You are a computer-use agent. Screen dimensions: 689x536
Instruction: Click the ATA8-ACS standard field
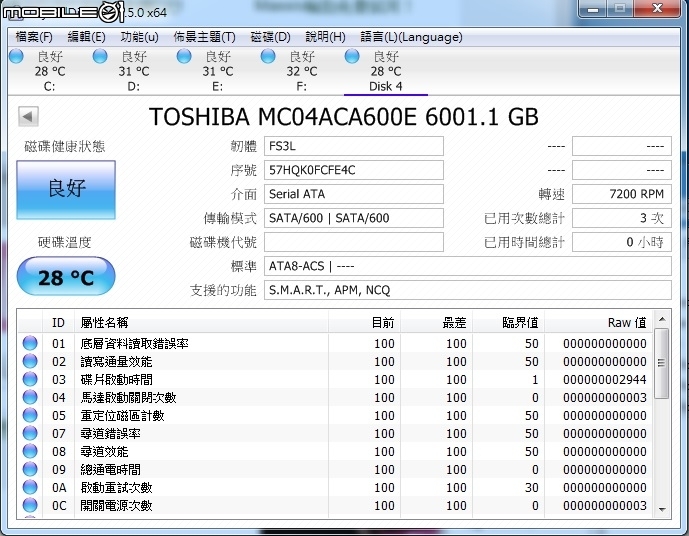pyautogui.click(x=468, y=266)
